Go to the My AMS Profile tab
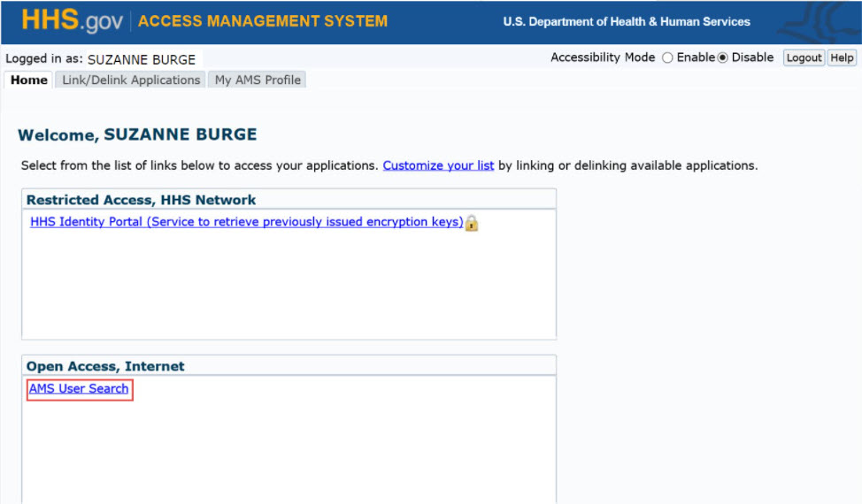Image resolution: width=862 pixels, height=504 pixels. 258,80
